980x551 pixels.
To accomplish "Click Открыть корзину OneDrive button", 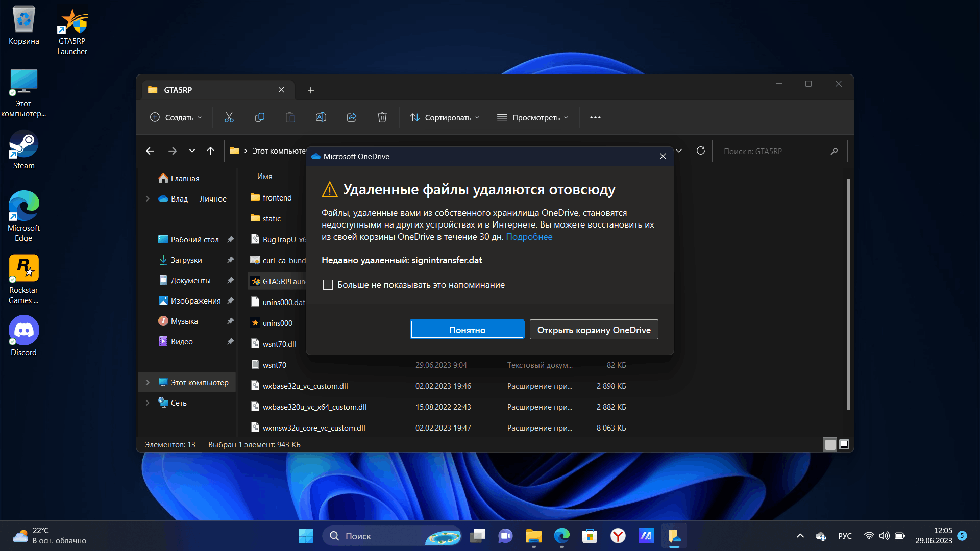I will click(x=594, y=330).
